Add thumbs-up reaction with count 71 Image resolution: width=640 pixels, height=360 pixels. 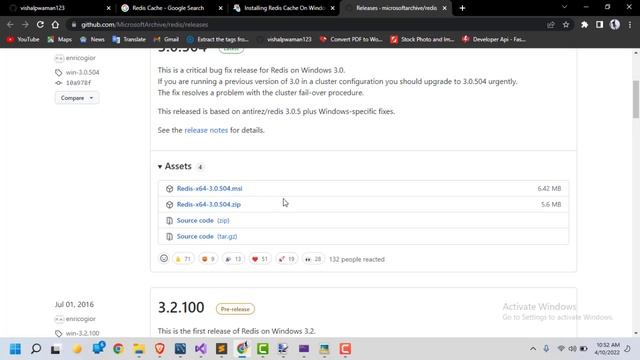tap(183, 259)
